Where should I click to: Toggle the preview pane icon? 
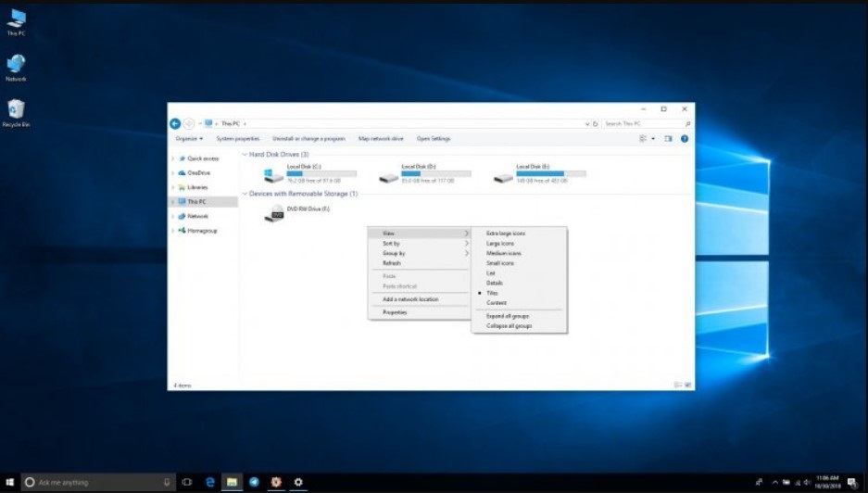pos(668,138)
